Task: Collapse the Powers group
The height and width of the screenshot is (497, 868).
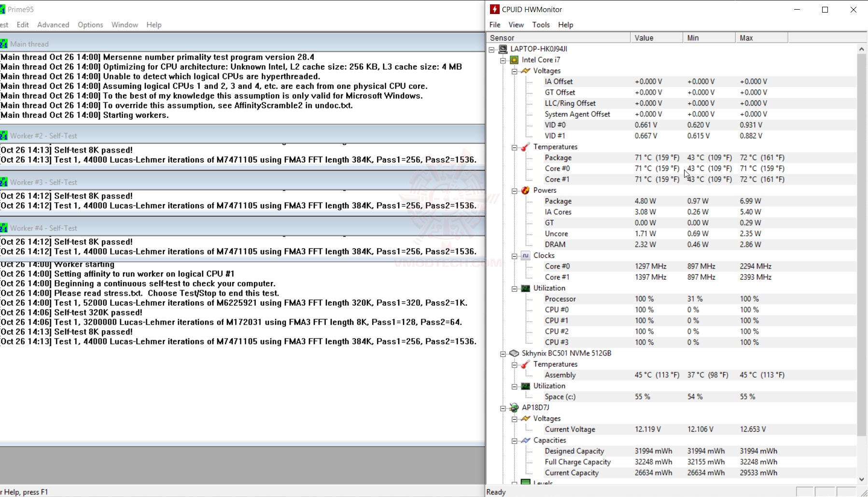Action: tap(515, 191)
